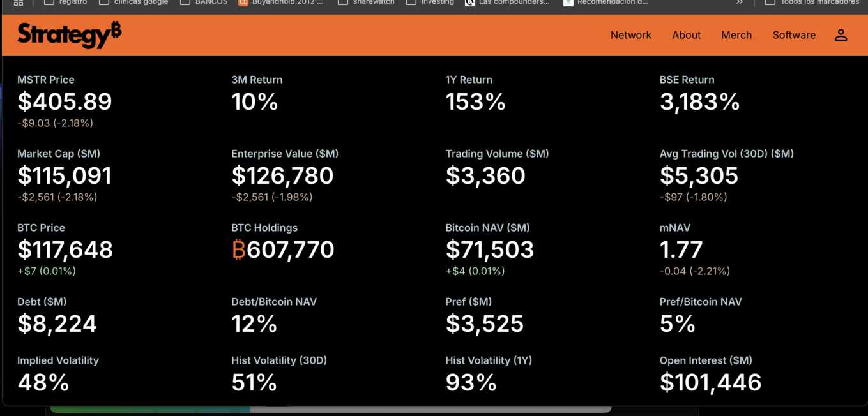Open the investing bookmark folder
The width and height of the screenshot is (868, 416).
point(430,3)
